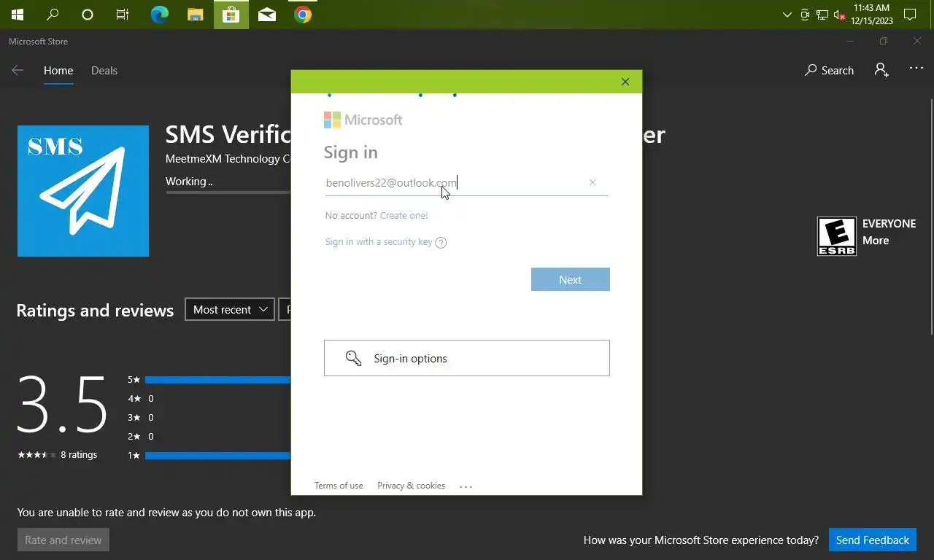Click the Working.. progress bar

[228, 192]
